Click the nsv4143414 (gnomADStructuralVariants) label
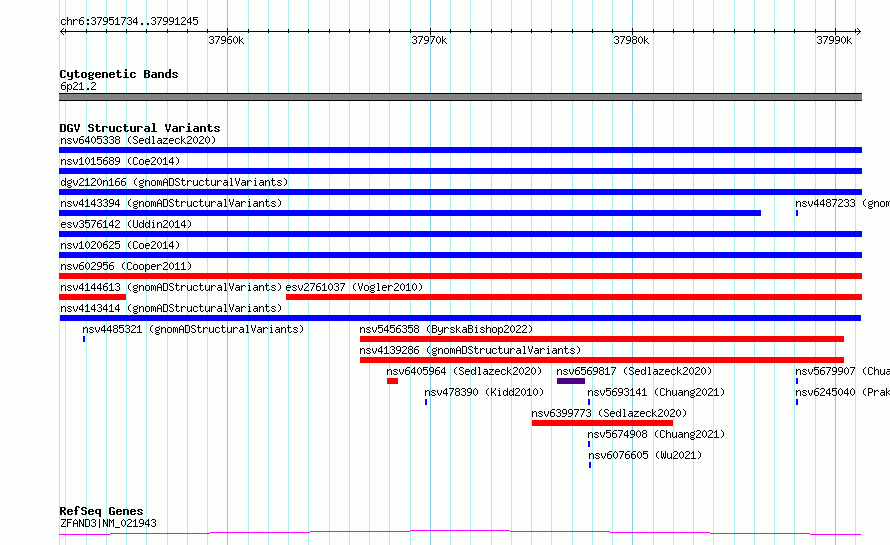 [x=171, y=308]
